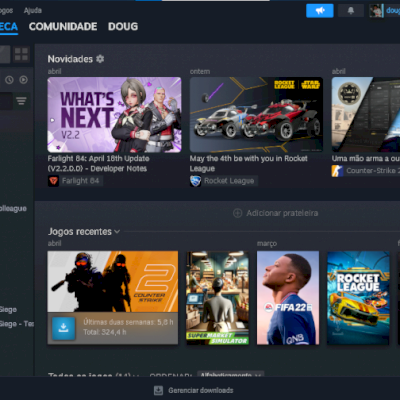Viewport: 400px width, 400px height.
Task: Click May the 4th be with you headline
Action: (249, 163)
